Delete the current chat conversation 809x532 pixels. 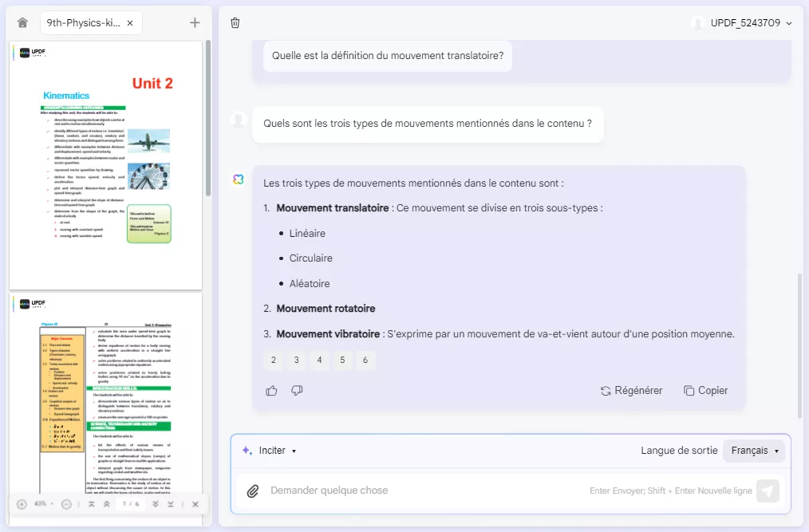pos(235,23)
